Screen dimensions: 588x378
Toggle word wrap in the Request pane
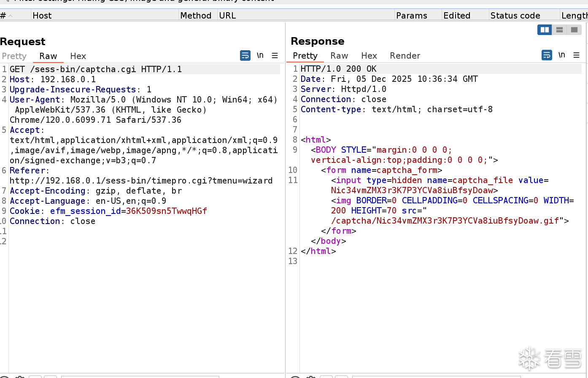coord(245,56)
